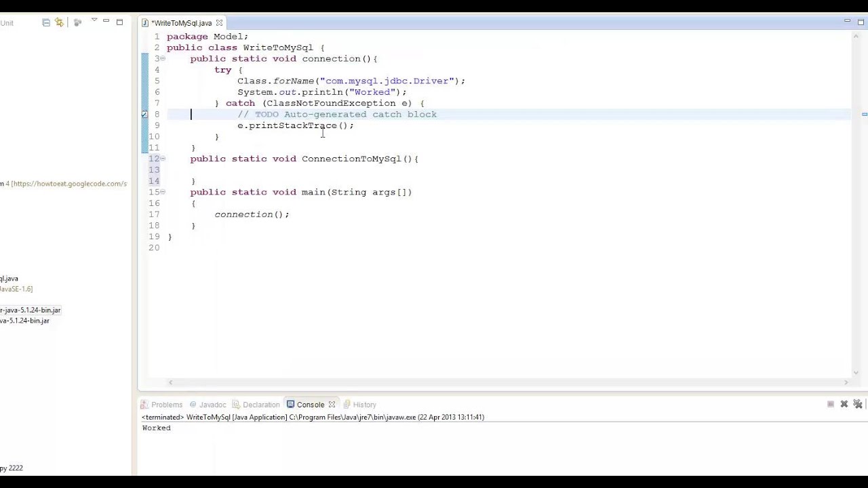868x488 pixels.
Task: Click the 'Worked' console output line
Action: point(157,428)
